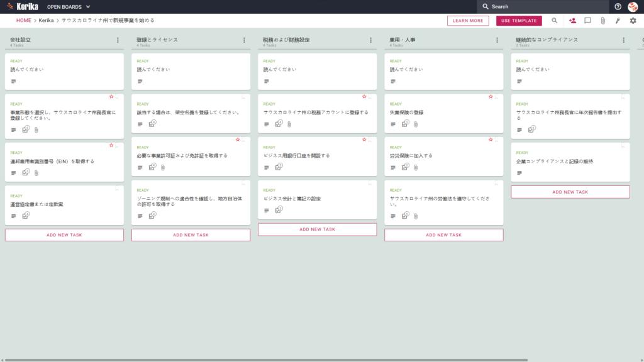Select the Kerika breadcrumb item
Screen dimensions: 644x362
coord(46,21)
